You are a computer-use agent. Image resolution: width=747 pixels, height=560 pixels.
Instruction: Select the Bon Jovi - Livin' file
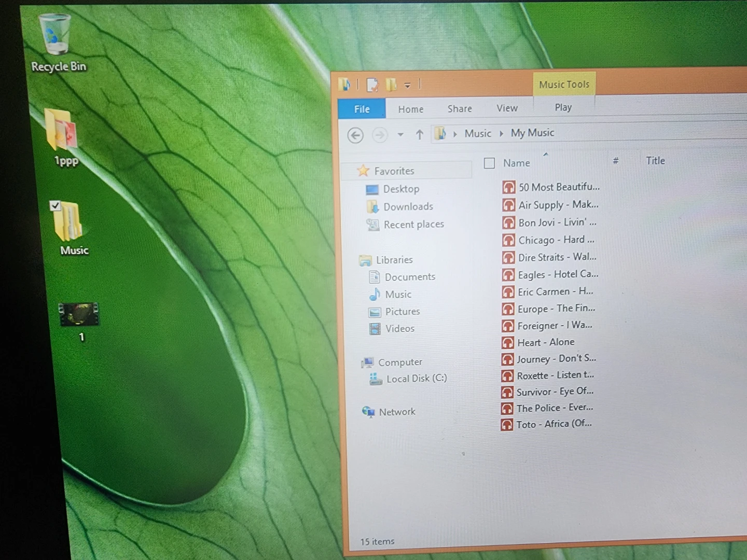coord(549,222)
